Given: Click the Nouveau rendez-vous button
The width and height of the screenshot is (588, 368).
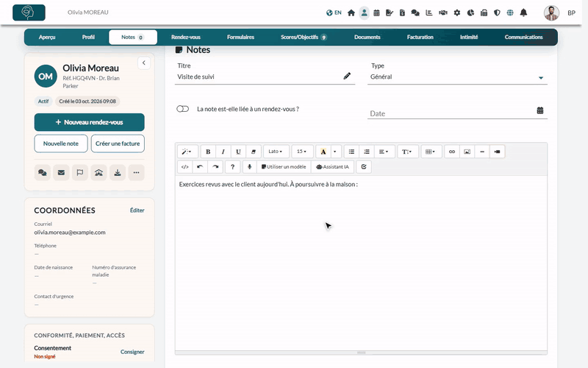Looking at the screenshot, I should [89, 122].
